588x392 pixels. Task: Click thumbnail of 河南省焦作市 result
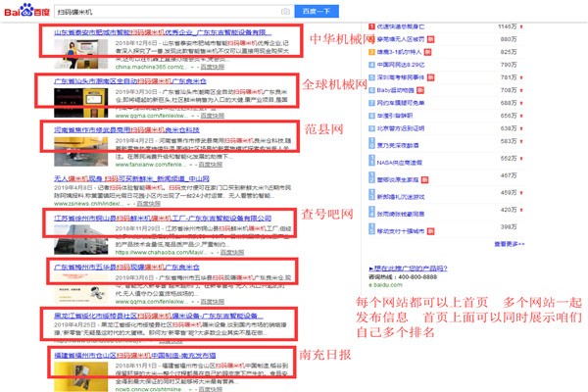tap(81, 152)
